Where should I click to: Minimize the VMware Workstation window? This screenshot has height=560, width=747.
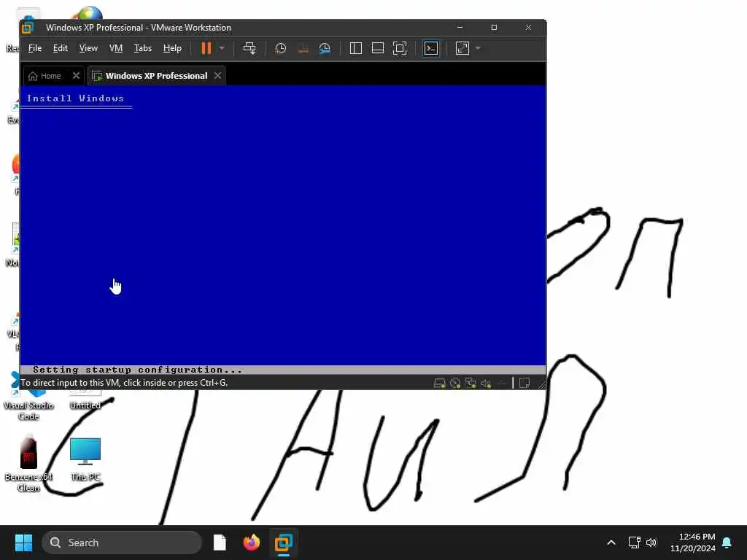pos(460,28)
